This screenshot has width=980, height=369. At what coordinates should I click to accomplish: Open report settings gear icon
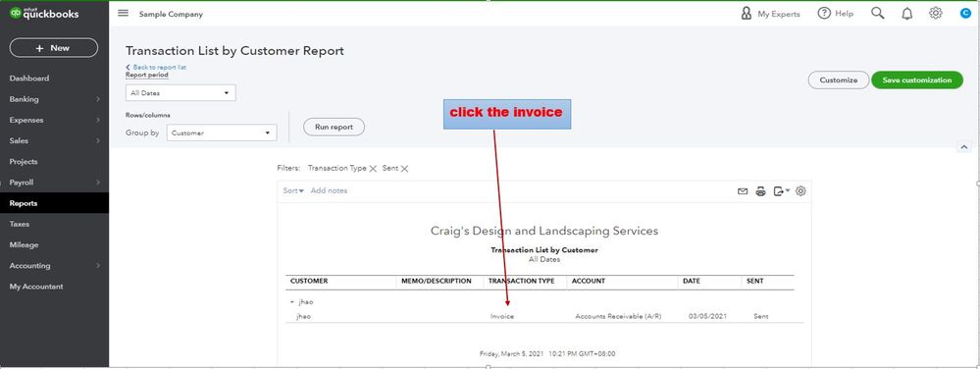point(800,190)
